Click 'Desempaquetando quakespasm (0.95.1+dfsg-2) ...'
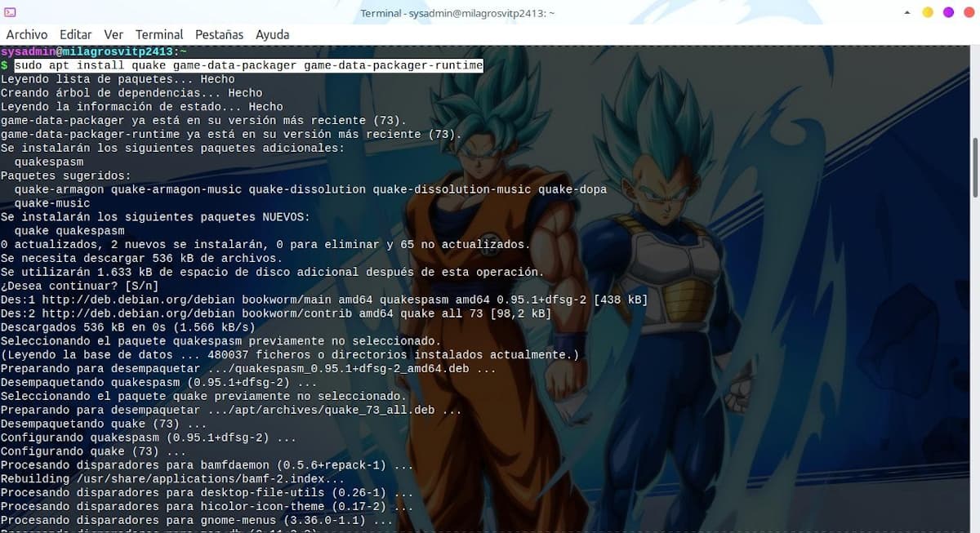The height and width of the screenshot is (533, 980). tap(159, 383)
